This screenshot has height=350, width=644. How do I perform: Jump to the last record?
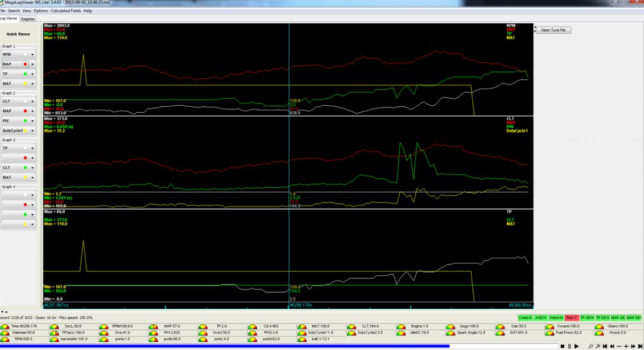coord(640,346)
